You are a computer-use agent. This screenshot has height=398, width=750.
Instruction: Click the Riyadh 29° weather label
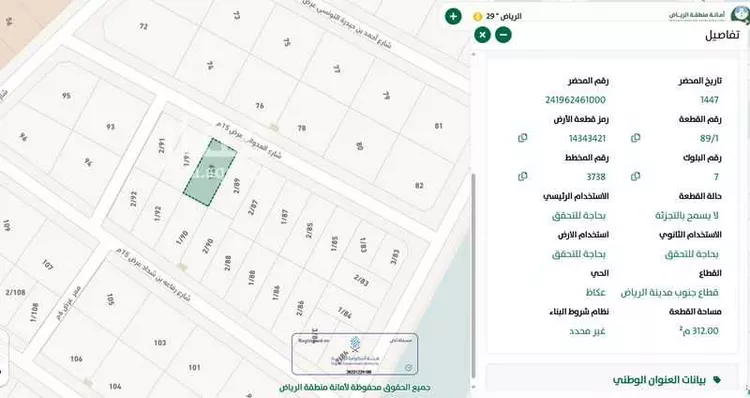click(x=504, y=16)
